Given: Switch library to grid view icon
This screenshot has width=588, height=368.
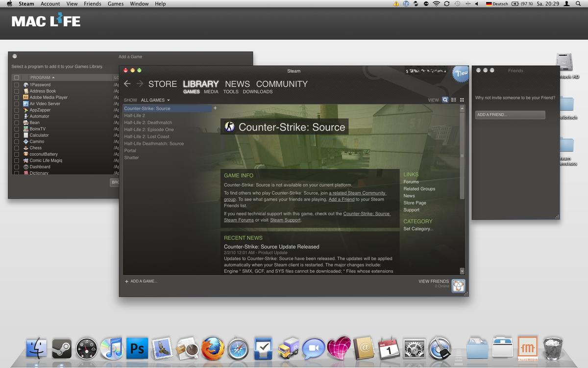Looking at the screenshot, I should click(x=462, y=100).
